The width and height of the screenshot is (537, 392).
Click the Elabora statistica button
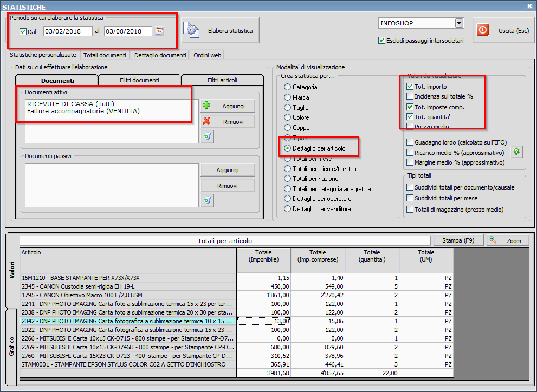click(221, 31)
